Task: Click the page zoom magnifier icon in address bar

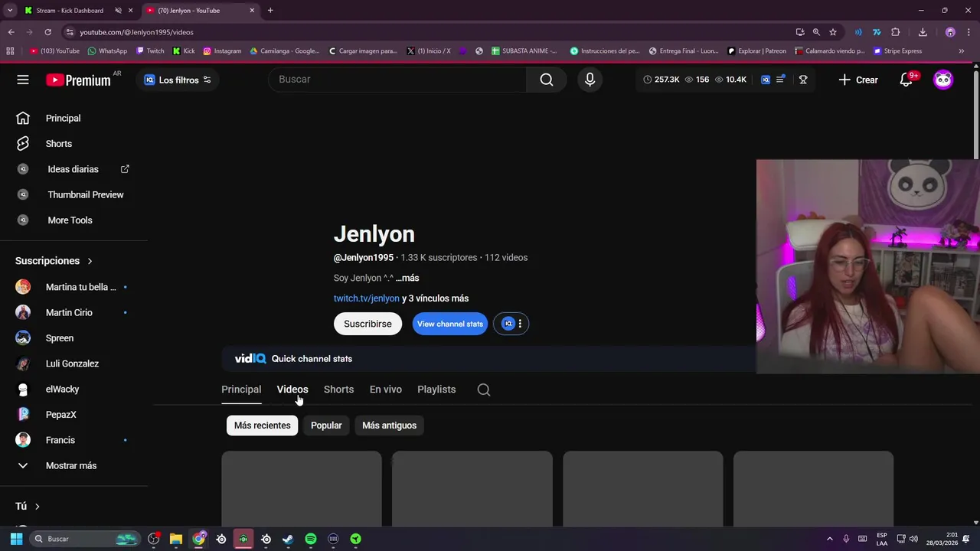Action: click(816, 32)
